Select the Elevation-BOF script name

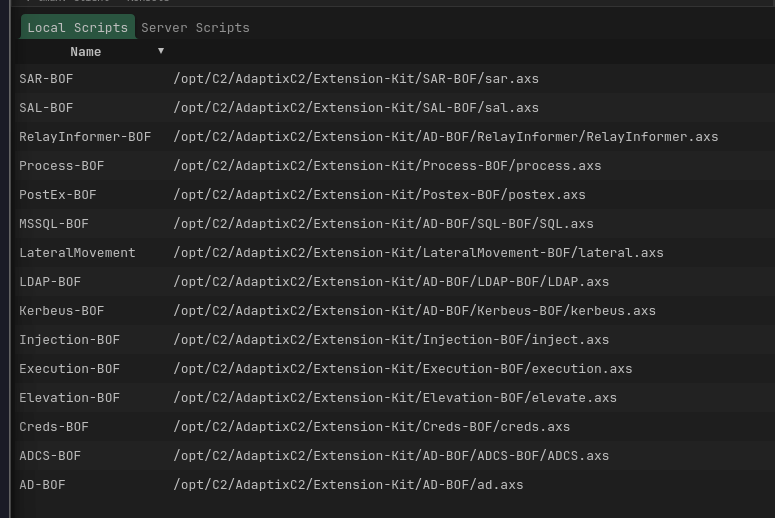tap(69, 397)
